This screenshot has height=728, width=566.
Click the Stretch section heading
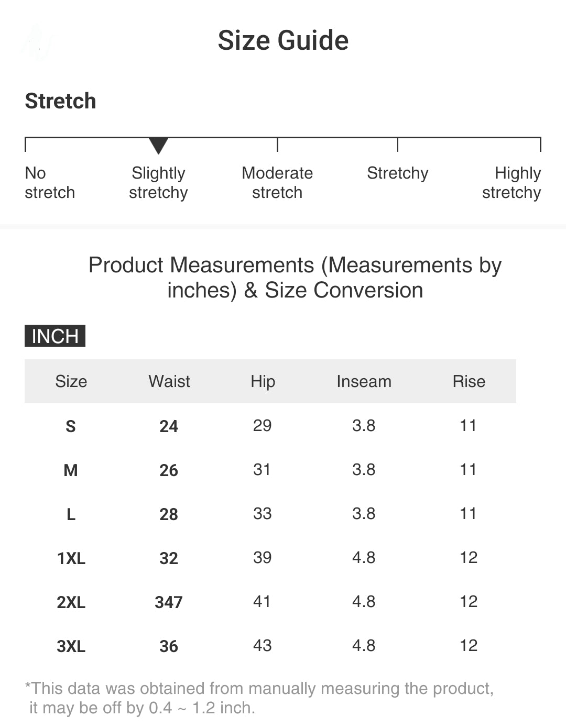tap(61, 101)
